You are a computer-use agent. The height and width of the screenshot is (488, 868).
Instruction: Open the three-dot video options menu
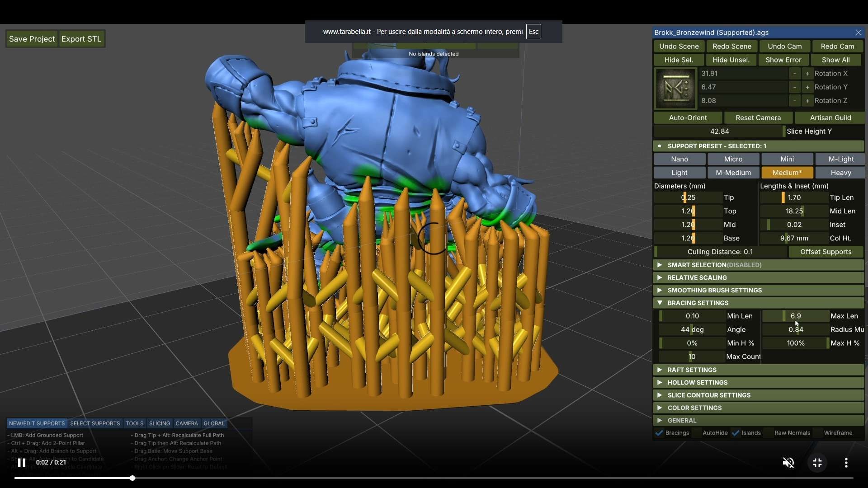(x=846, y=462)
